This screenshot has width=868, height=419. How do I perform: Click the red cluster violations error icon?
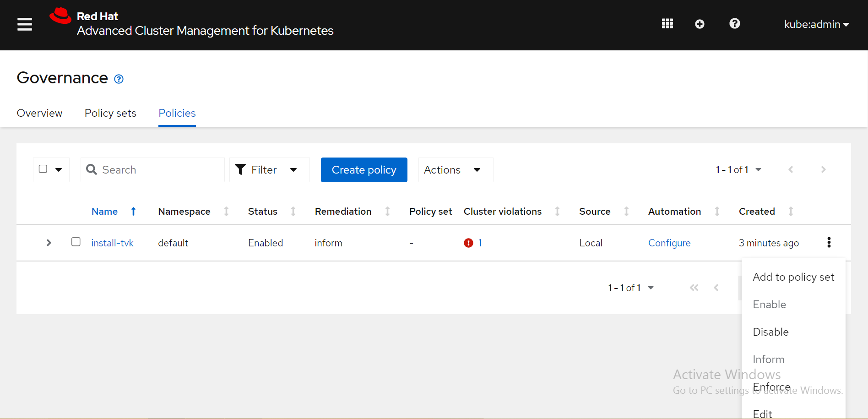pos(468,243)
